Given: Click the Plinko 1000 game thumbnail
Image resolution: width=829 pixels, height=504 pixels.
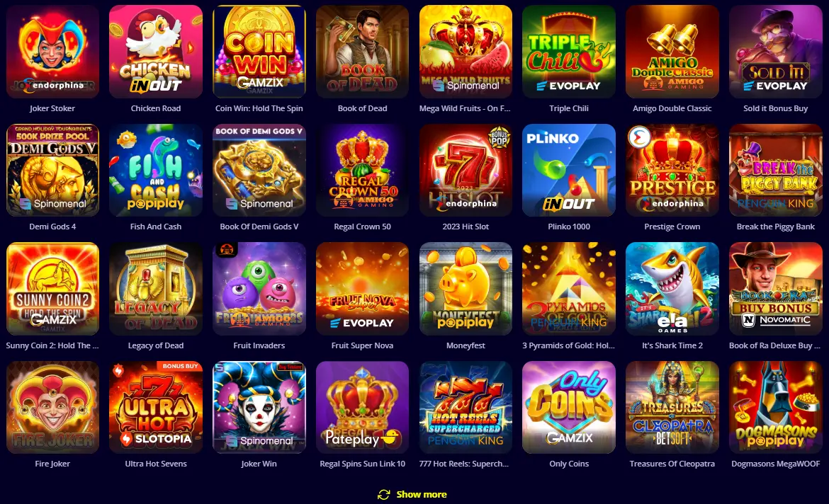Looking at the screenshot, I should pyautogui.click(x=569, y=170).
